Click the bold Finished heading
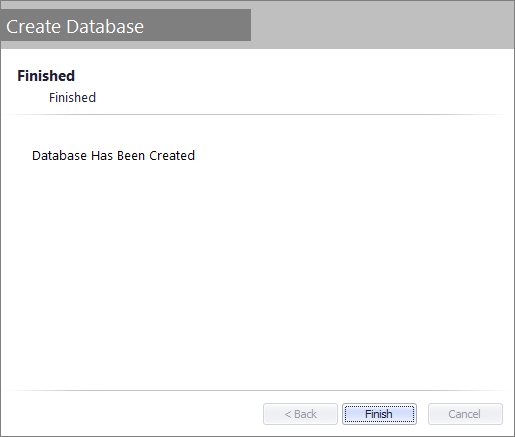The width and height of the screenshot is (515, 437). pos(46,76)
